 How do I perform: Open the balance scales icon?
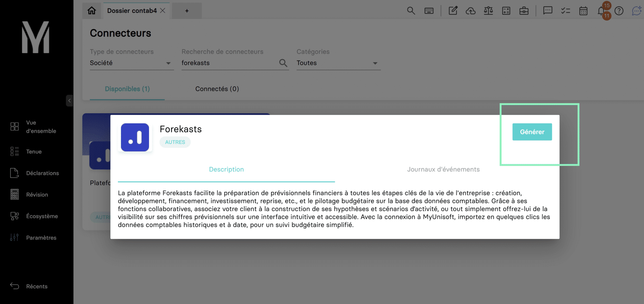pos(488,11)
